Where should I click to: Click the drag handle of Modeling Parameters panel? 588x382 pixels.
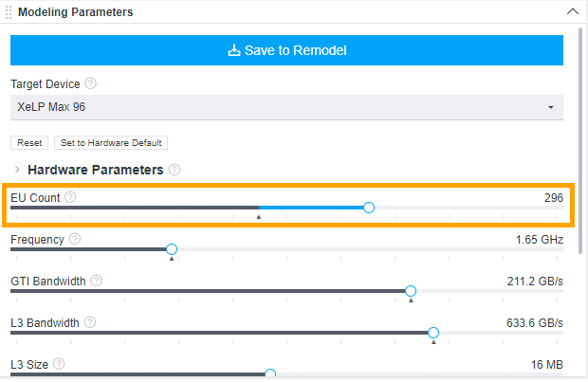9,12
